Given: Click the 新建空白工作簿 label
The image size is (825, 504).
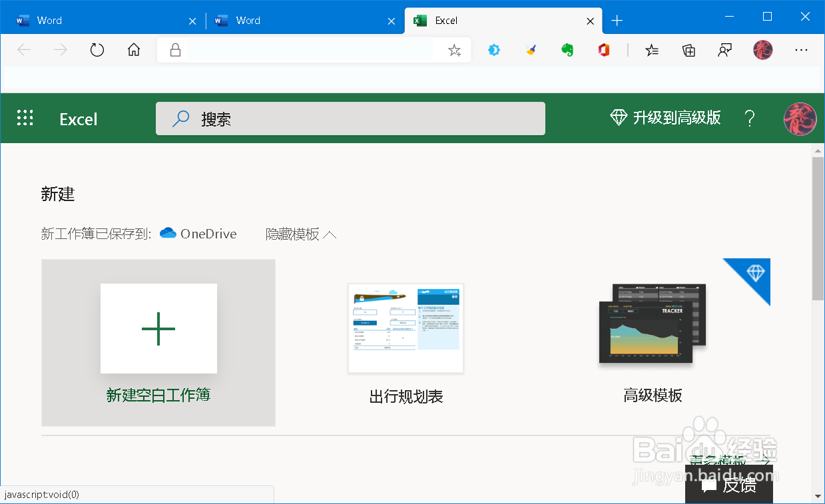Looking at the screenshot, I should 158,395.
